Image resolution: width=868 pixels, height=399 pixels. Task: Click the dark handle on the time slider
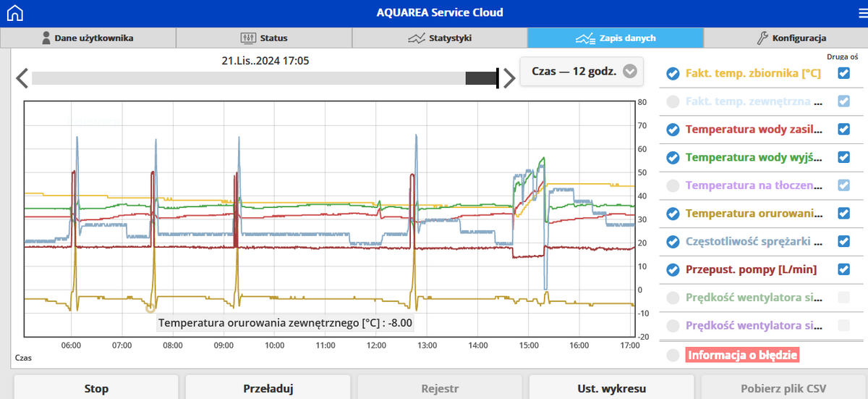click(x=481, y=78)
